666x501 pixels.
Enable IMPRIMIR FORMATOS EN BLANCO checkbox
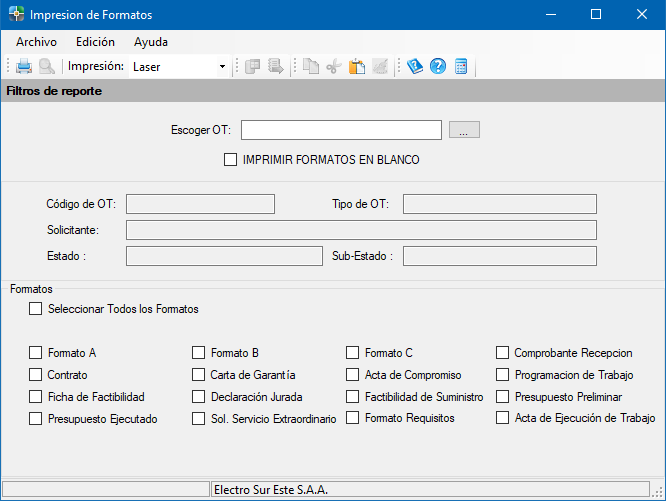pos(231,160)
